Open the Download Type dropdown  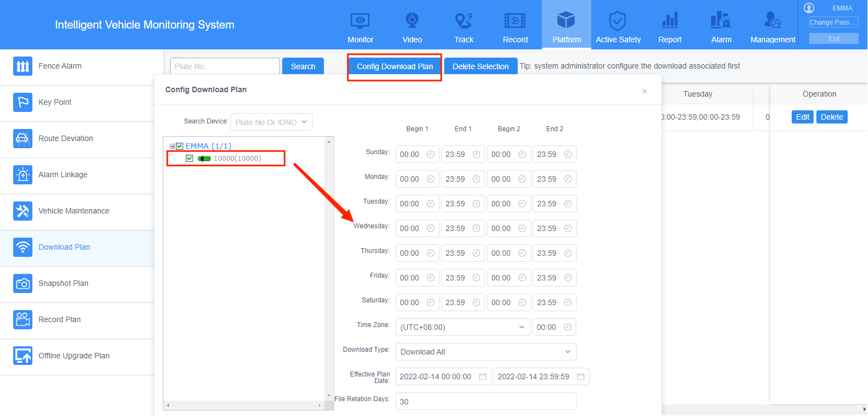pyautogui.click(x=486, y=352)
